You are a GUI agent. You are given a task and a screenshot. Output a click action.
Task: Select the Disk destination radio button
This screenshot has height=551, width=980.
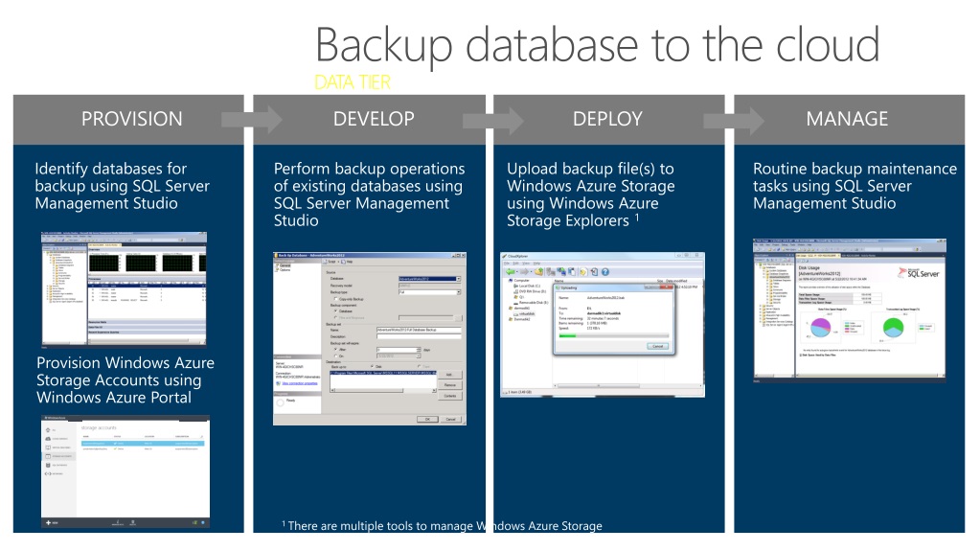pos(372,366)
